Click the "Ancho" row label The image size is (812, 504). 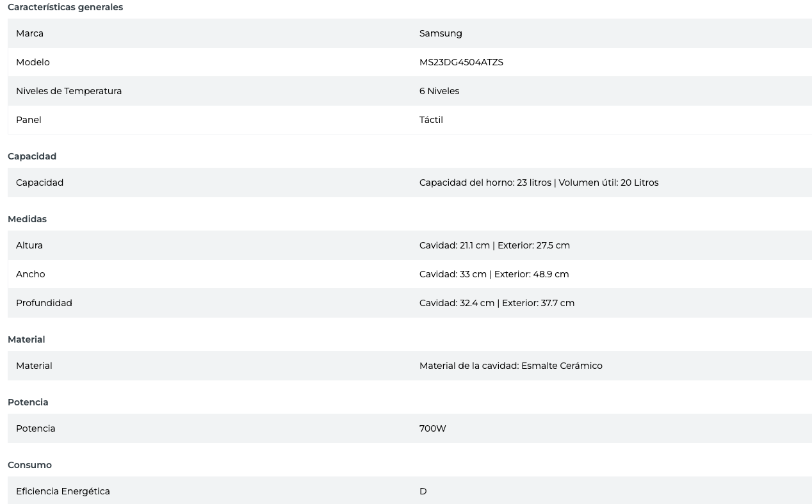(31, 274)
